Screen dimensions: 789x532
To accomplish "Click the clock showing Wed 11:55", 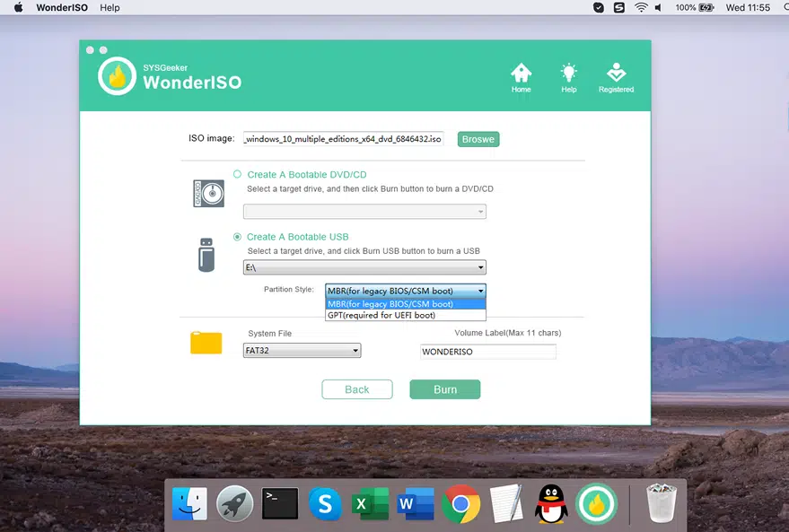I will pyautogui.click(x=748, y=7).
